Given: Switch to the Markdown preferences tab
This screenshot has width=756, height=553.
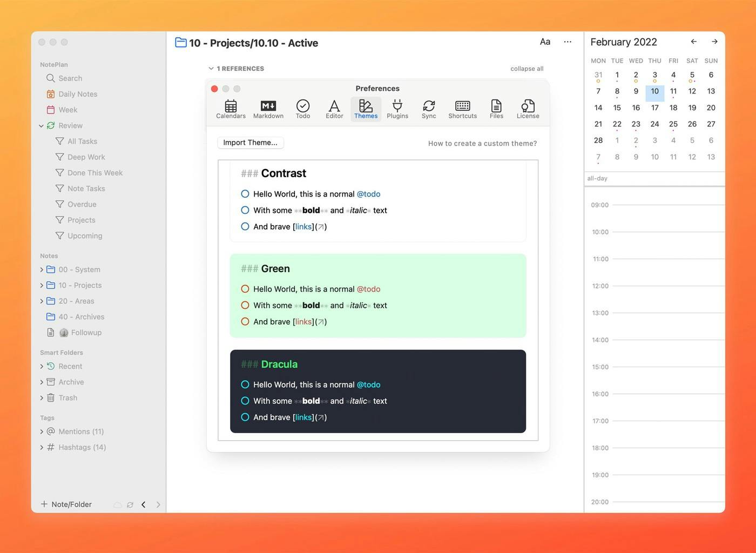Looking at the screenshot, I should point(268,109).
